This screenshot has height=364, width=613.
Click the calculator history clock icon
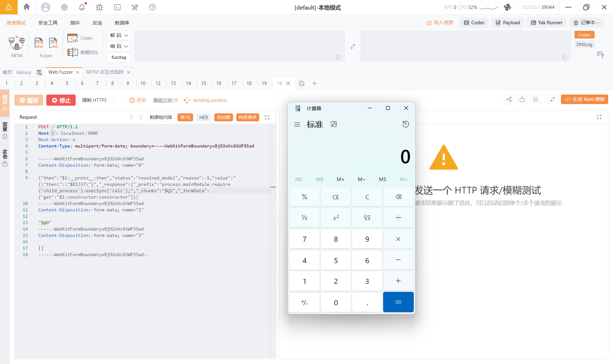pyautogui.click(x=405, y=124)
